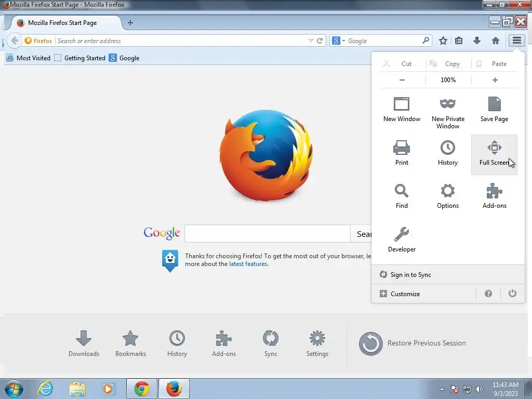Click the Firefox identity label
532x399 pixels.
click(x=38, y=41)
